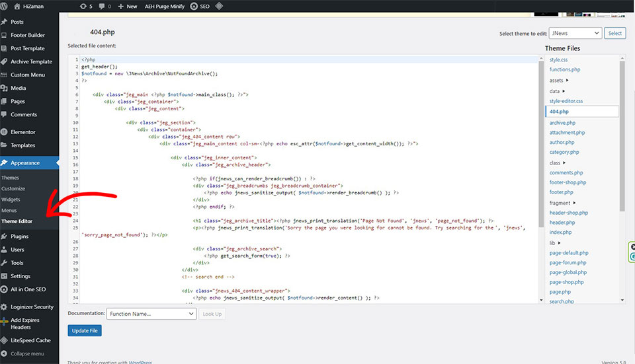Screen dimensions: 635x364
Task: Open the Menus submenu item
Action: (9, 210)
